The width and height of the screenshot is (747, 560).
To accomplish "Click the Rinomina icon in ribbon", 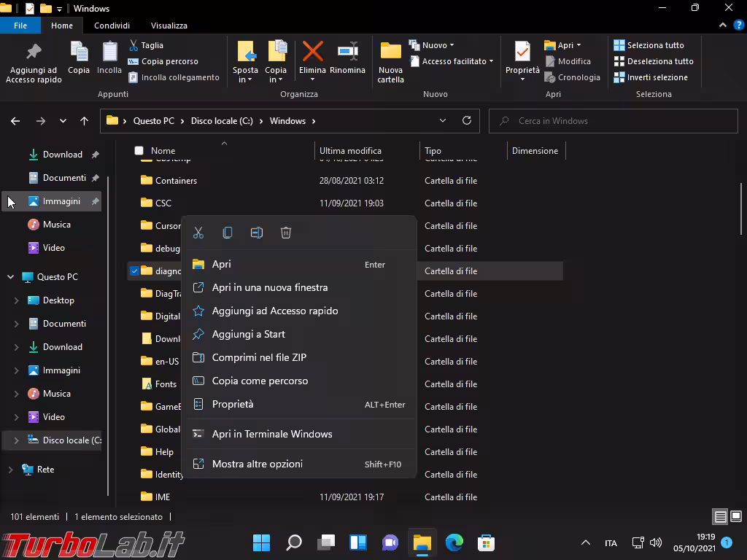I will pyautogui.click(x=347, y=58).
